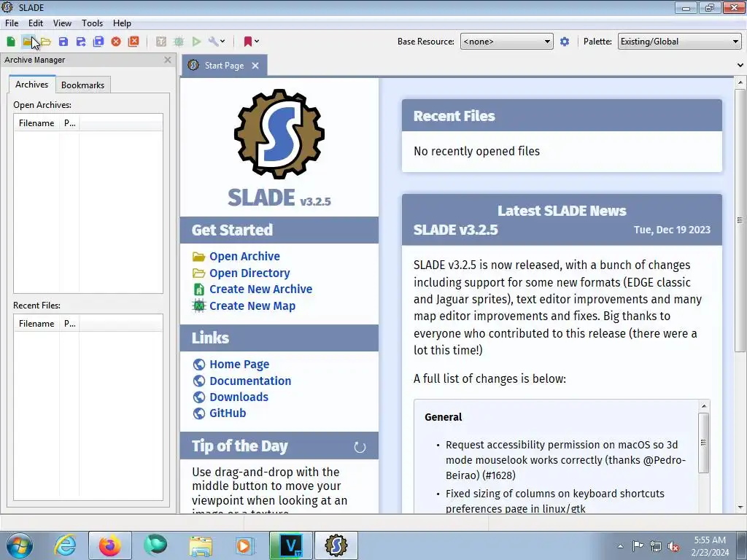
Task: Click the taskbar clock showing 5:55 AM
Action: coord(710,546)
